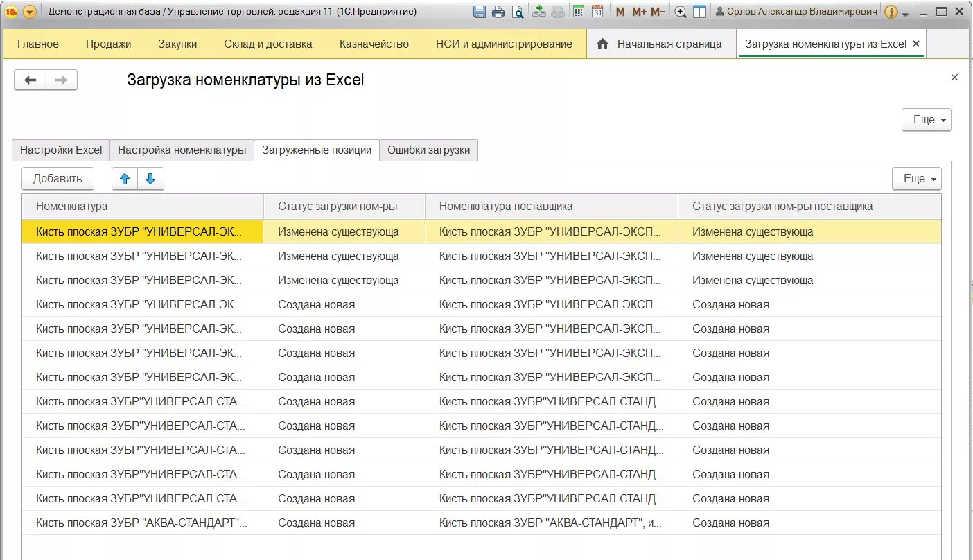
Task: Click Статус загрузки ном-ры column header
Action: click(x=344, y=206)
